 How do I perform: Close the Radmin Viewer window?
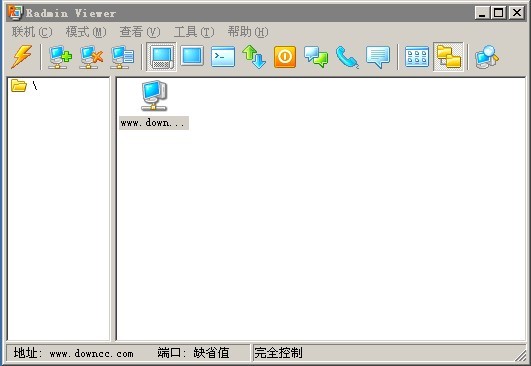(x=517, y=13)
